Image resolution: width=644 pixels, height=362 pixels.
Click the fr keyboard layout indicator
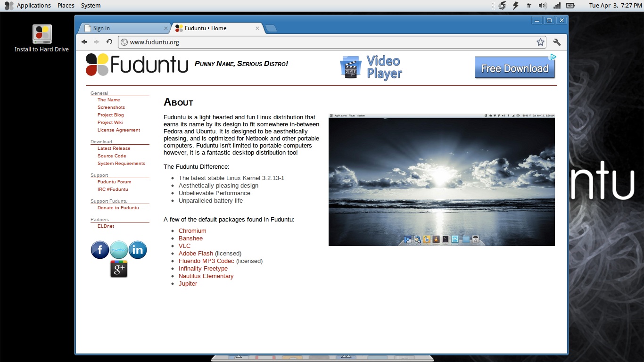tap(529, 6)
